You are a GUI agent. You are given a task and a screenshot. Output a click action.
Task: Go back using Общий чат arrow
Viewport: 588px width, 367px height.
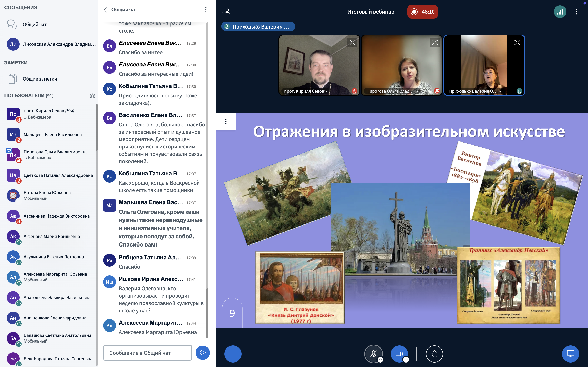pyautogui.click(x=105, y=10)
